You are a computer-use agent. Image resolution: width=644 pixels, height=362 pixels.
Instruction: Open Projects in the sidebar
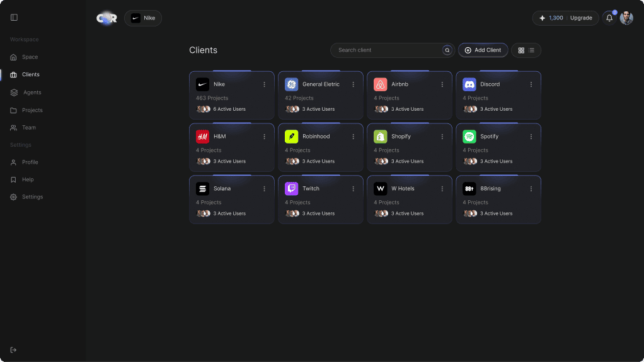pos(32,110)
